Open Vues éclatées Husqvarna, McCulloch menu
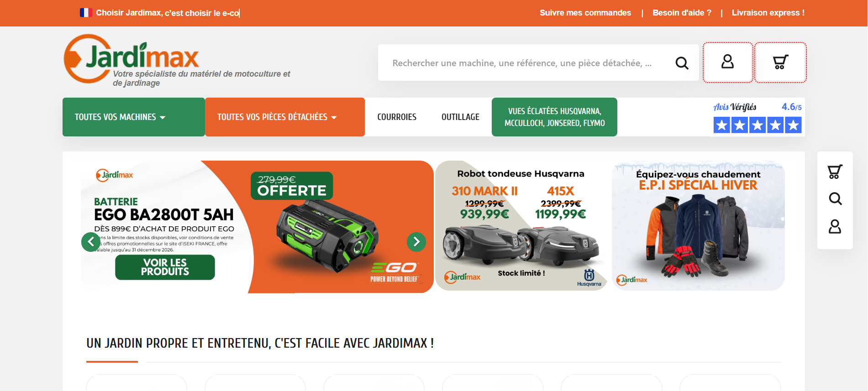 (554, 117)
